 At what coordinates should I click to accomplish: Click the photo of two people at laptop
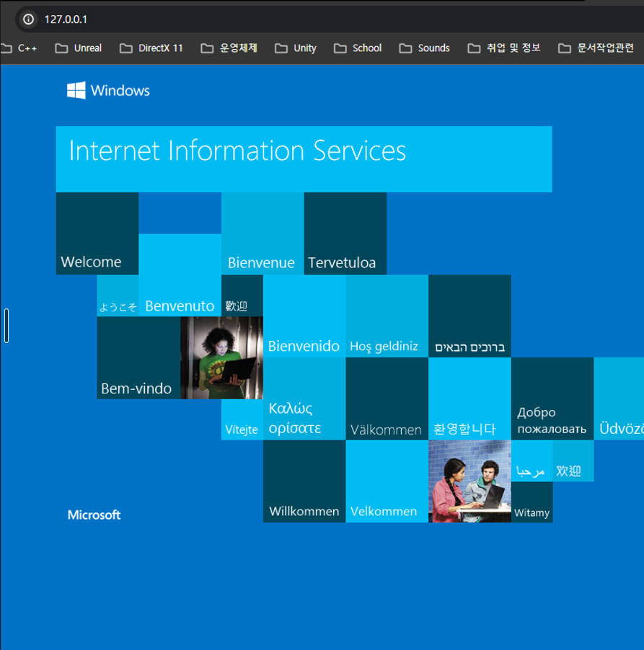[x=469, y=481]
